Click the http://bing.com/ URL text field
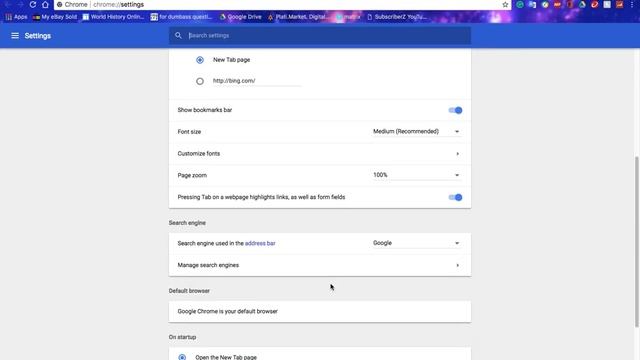Image resolution: width=640 pixels, height=360 pixels. coord(256,81)
